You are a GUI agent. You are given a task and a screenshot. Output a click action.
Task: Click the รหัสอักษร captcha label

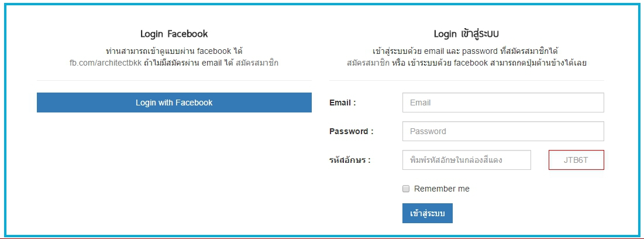pyautogui.click(x=350, y=160)
